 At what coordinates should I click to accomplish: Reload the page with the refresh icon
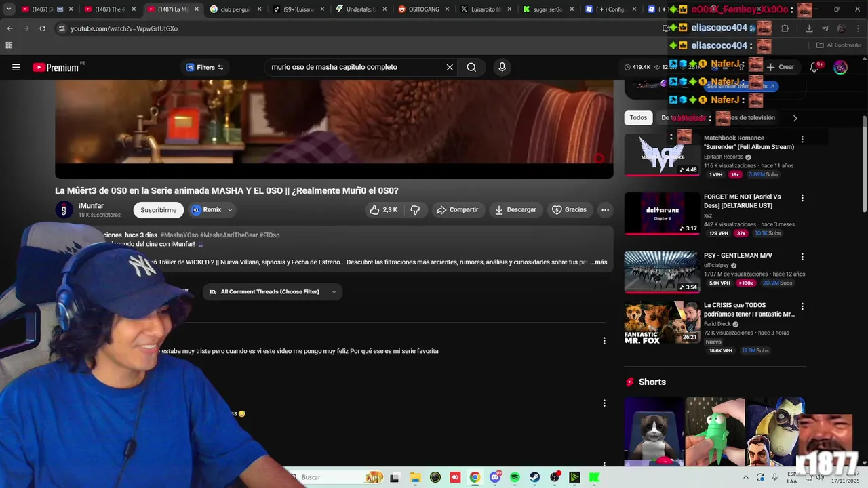pos(42,28)
